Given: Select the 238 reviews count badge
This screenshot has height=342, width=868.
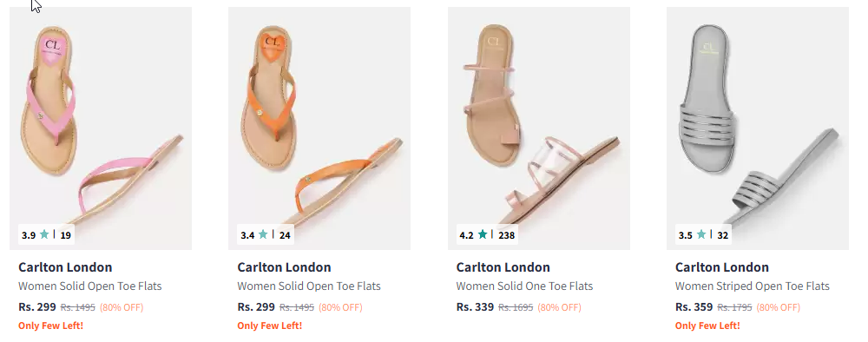Looking at the screenshot, I should pyautogui.click(x=507, y=235).
